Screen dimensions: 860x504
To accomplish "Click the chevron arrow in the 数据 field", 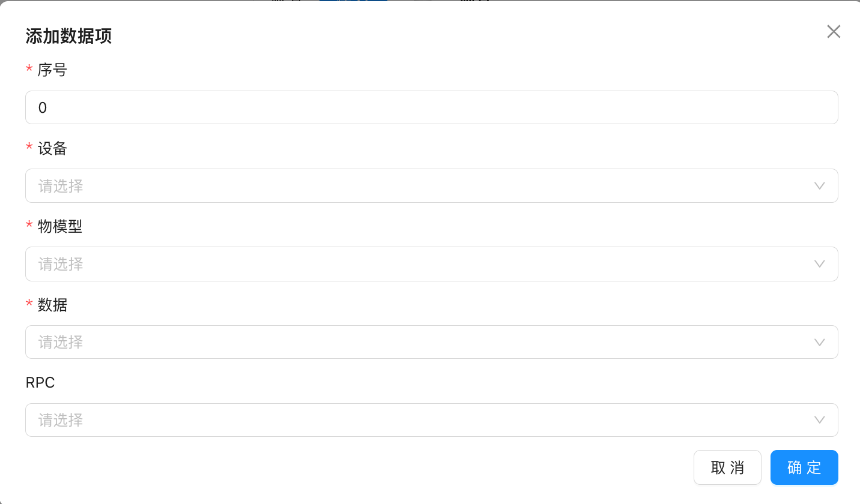I will pyautogui.click(x=819, y=342).
